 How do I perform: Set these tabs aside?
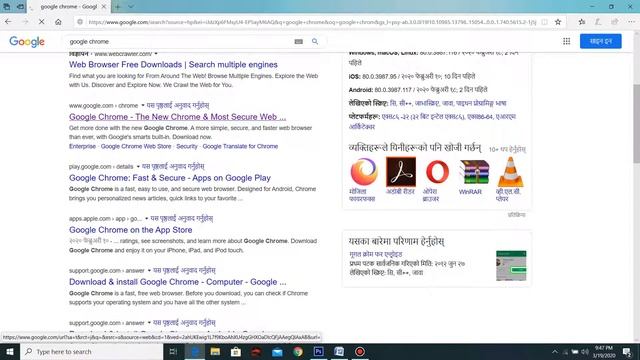coord(20,7)
